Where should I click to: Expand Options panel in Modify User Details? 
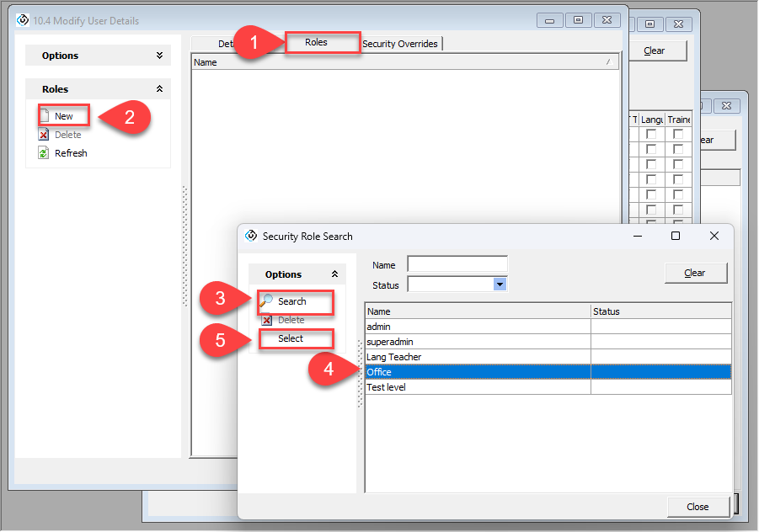[159, 56]
